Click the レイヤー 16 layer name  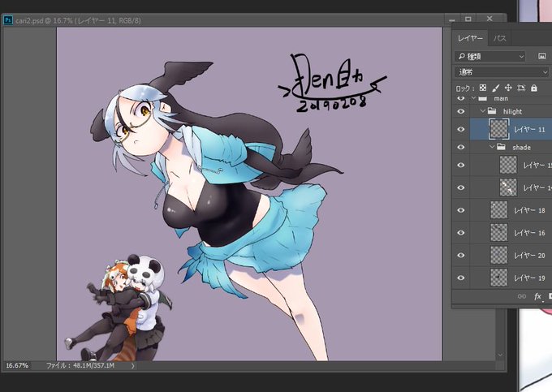pyautogui.click(x=529, y=233)
